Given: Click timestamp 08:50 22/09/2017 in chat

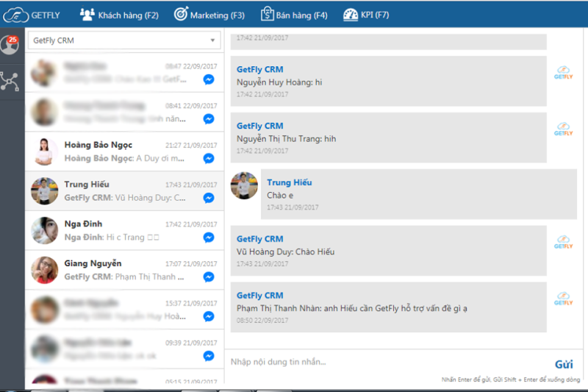Looking at the screenshot, I should pos(262,321).
